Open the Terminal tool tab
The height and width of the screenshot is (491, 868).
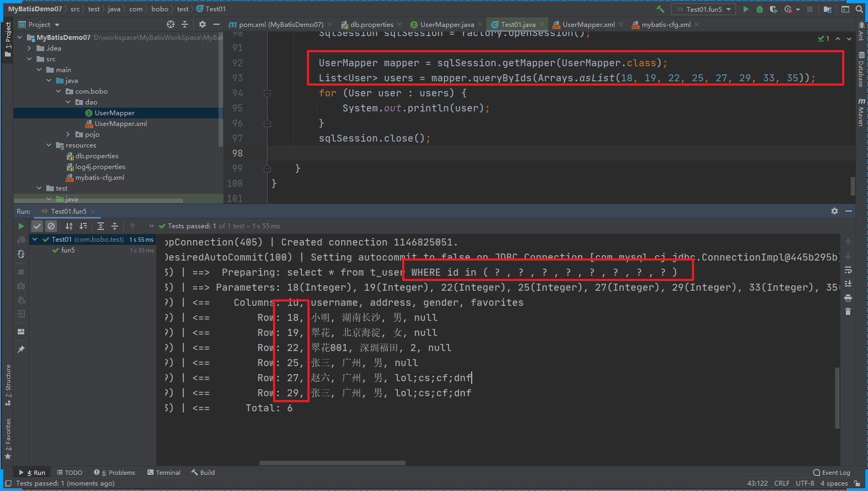164,473
